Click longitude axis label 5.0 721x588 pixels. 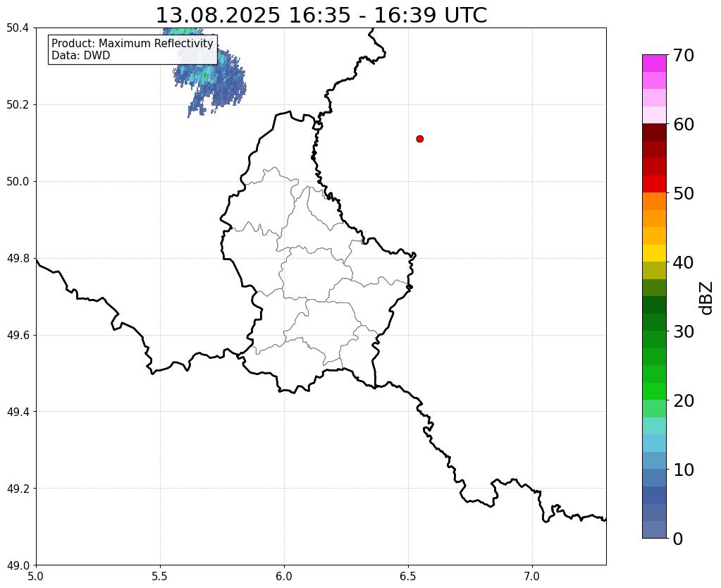[x=36, y=577]
